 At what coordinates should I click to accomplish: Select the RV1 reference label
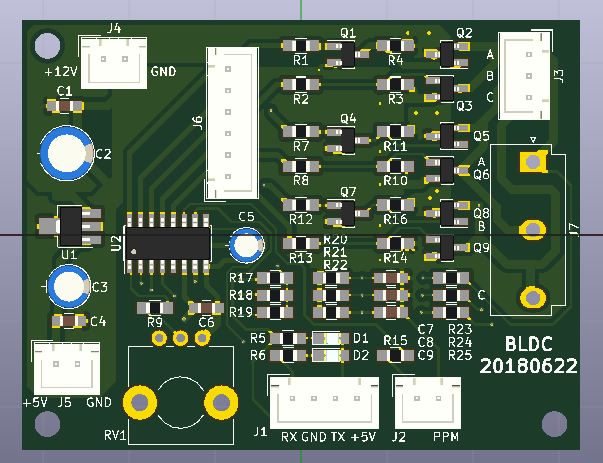(115, 435)
